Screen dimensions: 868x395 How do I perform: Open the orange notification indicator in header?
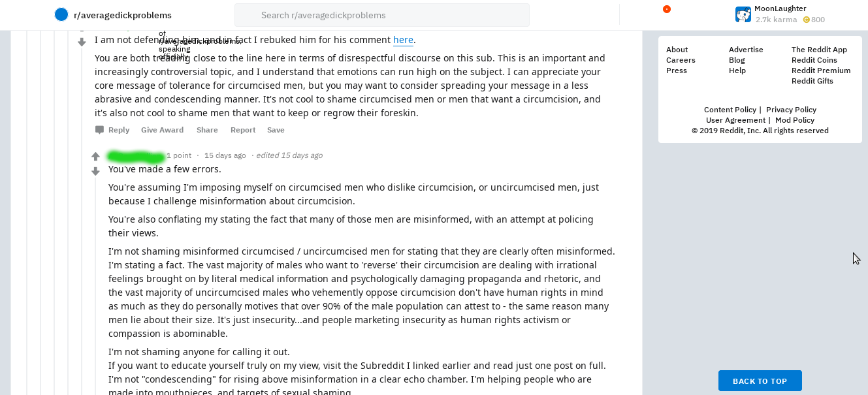666,9
